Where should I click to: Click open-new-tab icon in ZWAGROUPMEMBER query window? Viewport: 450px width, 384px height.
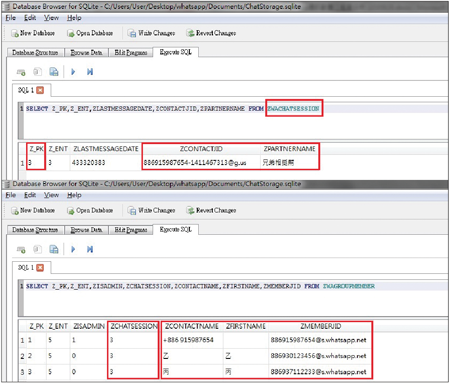21,249
